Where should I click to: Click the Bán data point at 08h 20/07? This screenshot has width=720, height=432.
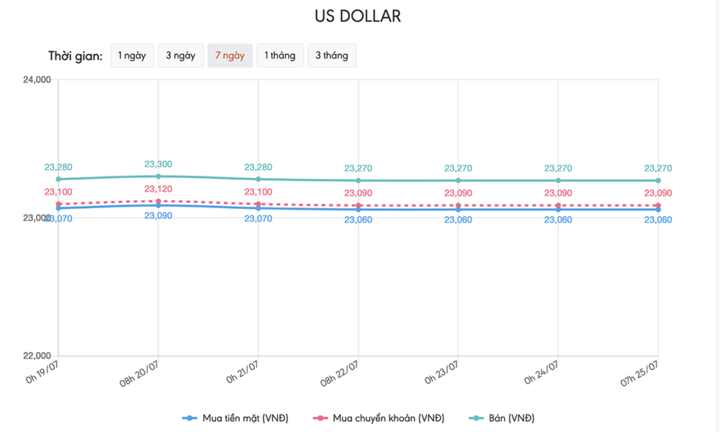click(158, 176)
